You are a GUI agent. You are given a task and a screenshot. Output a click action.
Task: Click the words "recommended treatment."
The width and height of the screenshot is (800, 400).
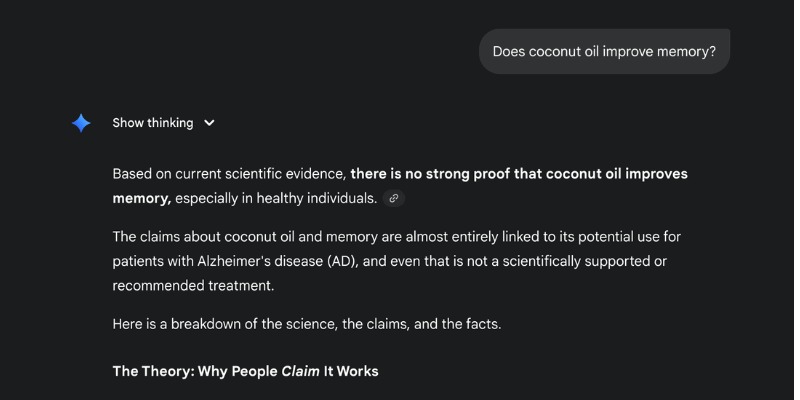point(192,285)
